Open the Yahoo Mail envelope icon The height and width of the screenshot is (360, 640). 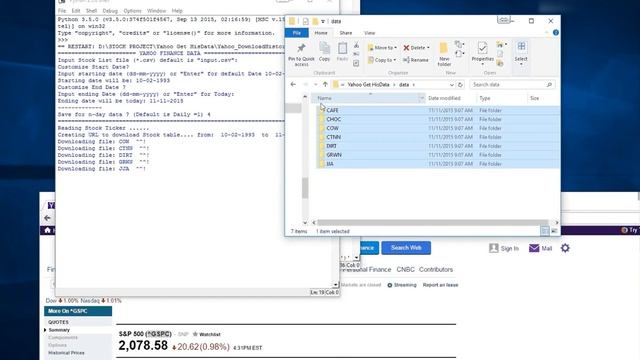(534, 248)
